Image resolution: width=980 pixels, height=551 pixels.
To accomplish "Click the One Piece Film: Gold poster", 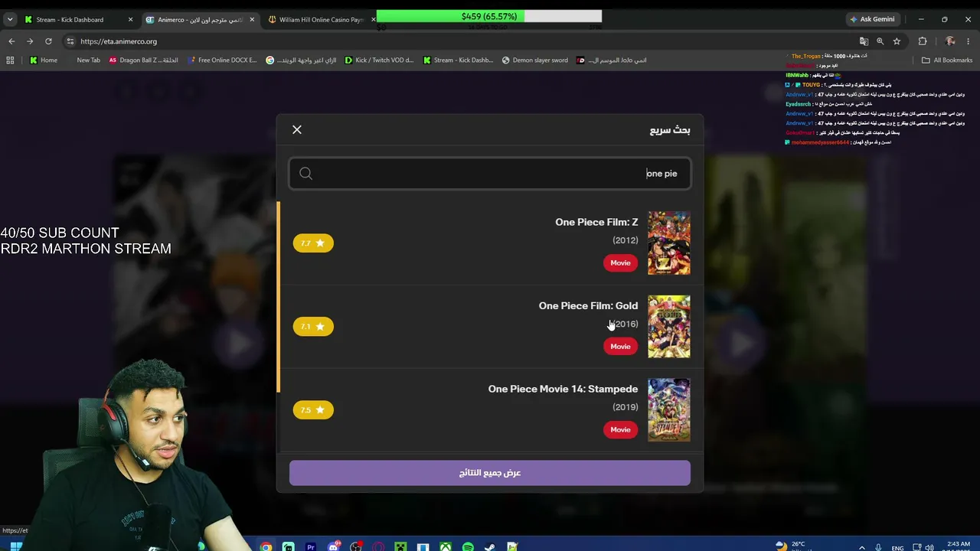I will (x=669, y=327).
